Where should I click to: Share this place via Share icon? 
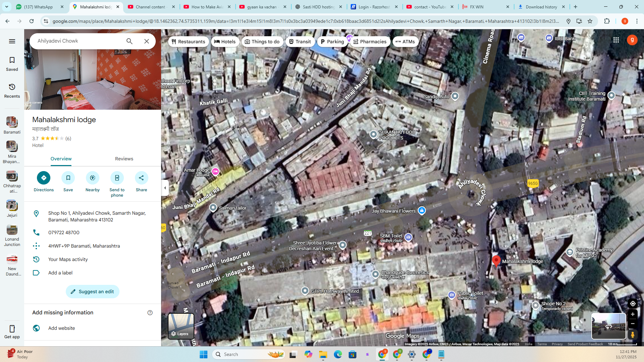141,178
